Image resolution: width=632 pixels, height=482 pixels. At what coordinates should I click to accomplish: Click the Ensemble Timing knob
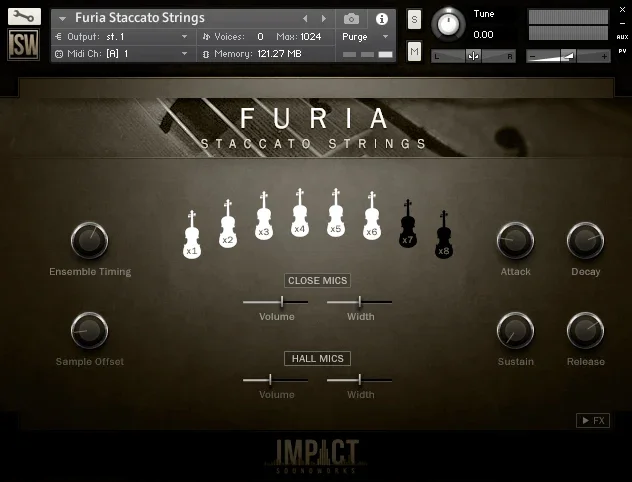(x=89, y=241)
